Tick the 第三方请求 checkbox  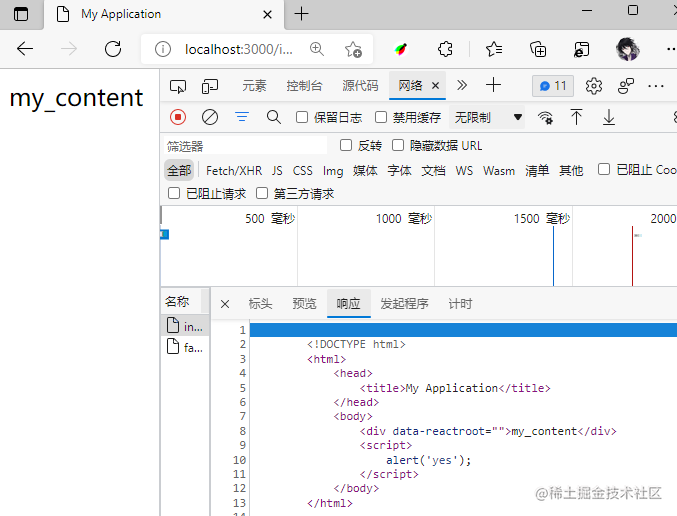[x=262, y=193]
